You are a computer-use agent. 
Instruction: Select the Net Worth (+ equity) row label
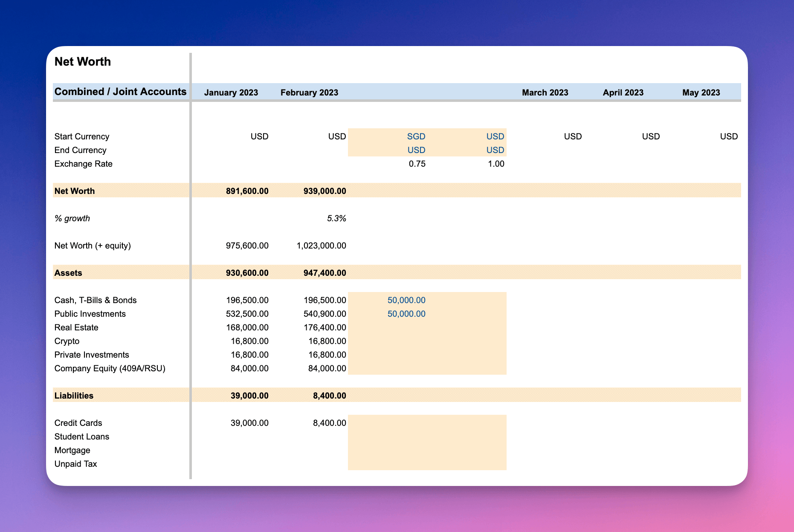(93, 246)
